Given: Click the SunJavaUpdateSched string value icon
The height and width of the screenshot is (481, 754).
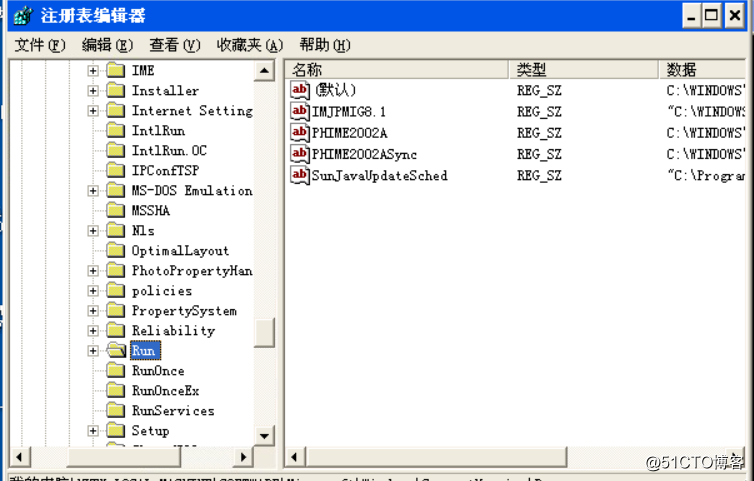Looking at the screenshot, I should click(299, 175).
